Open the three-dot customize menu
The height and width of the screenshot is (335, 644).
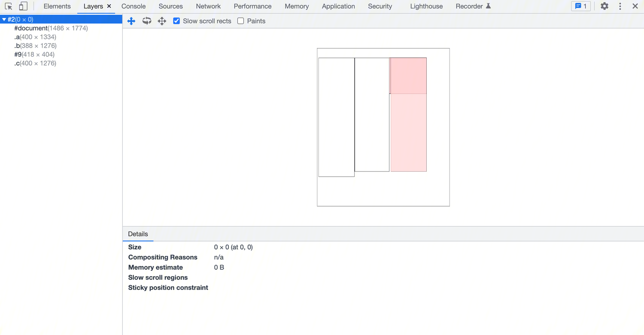point(620,6)
